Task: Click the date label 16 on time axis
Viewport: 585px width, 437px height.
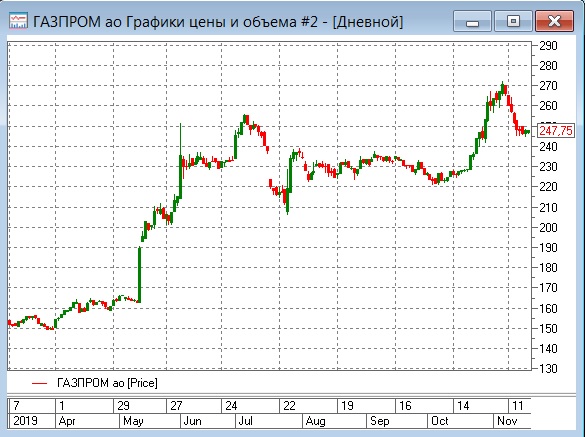Action: pos(405,406)
